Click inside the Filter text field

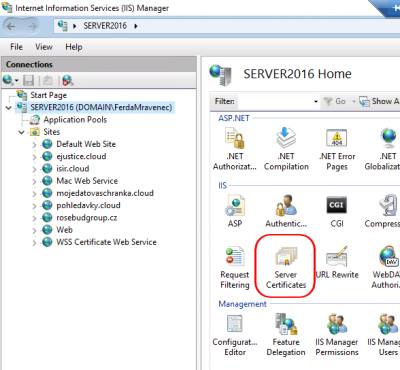tap(275, 101)
